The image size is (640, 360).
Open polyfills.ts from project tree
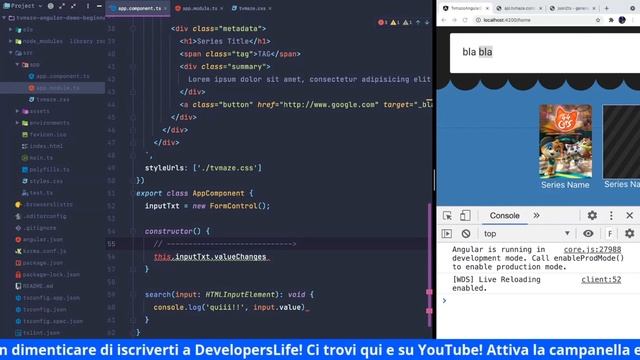pyautogui.click(x=45, y=169)
